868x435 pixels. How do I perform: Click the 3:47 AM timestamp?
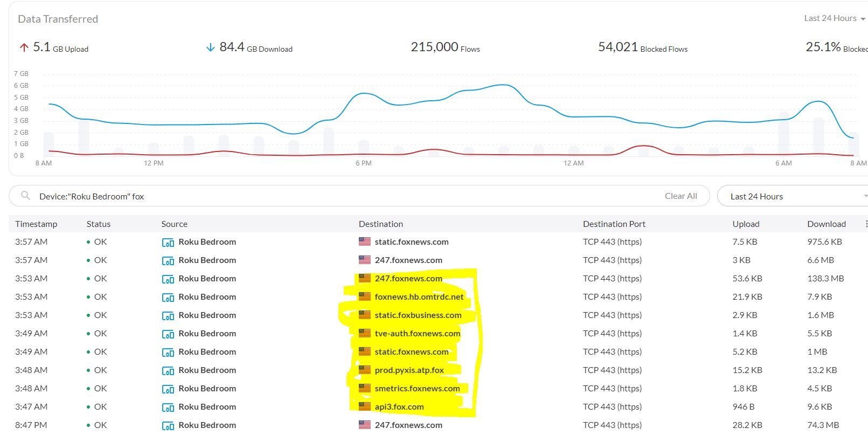pyautogui.click(x=31, y=406)
